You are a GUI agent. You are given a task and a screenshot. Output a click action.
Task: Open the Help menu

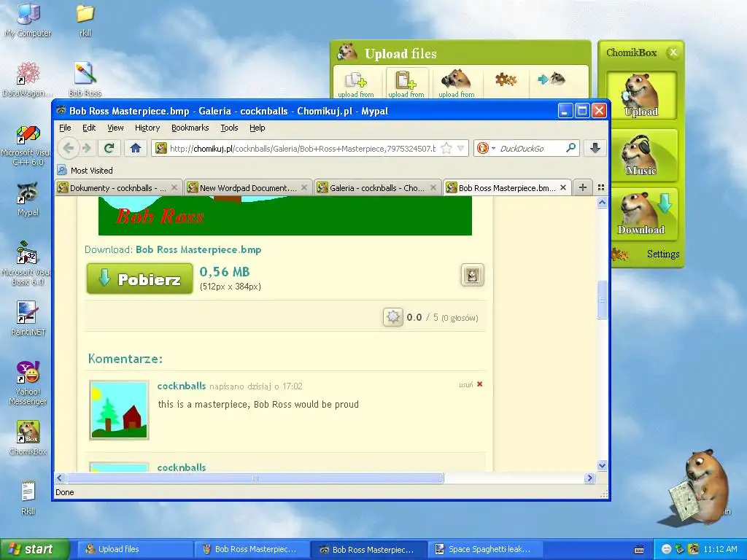(258, 128)
